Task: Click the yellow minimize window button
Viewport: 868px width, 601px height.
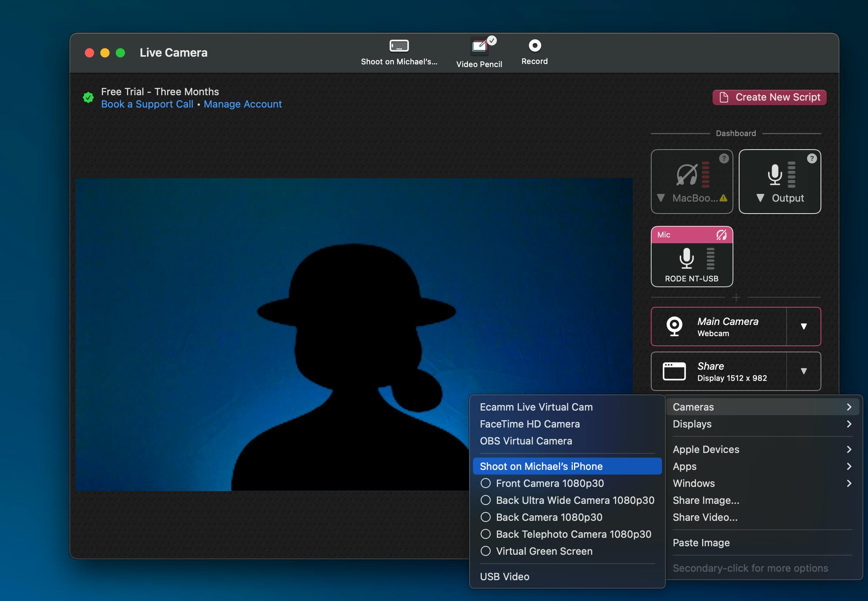Action: click(105, 53)
